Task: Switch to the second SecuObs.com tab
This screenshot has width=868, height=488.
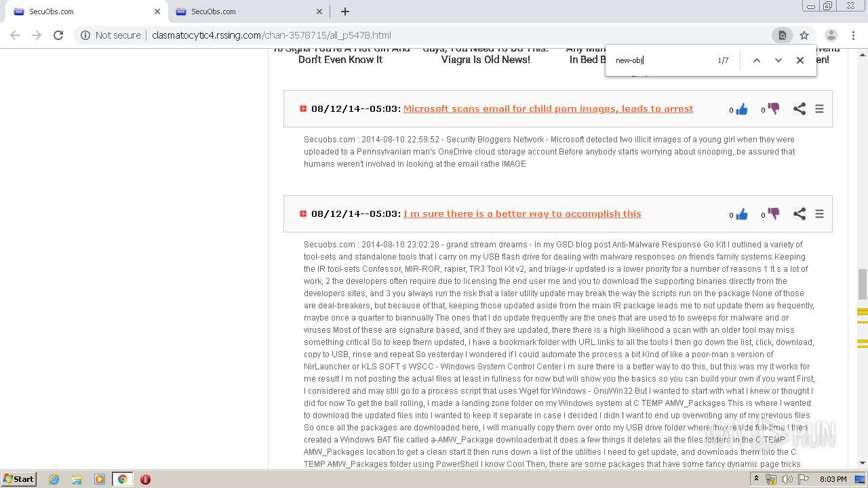Action: [x=248, y=12]
